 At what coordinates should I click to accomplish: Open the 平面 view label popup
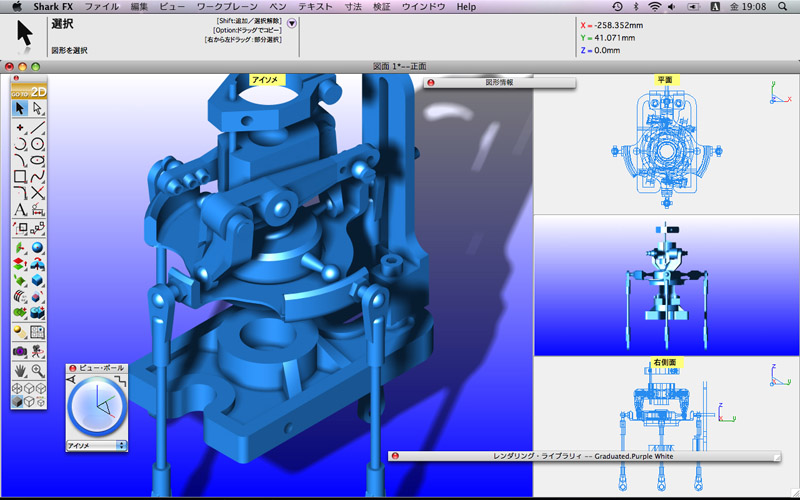[666, 79]
